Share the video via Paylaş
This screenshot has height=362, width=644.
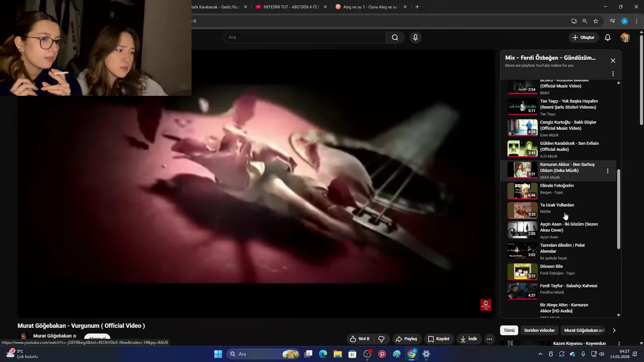coord(406,339)
